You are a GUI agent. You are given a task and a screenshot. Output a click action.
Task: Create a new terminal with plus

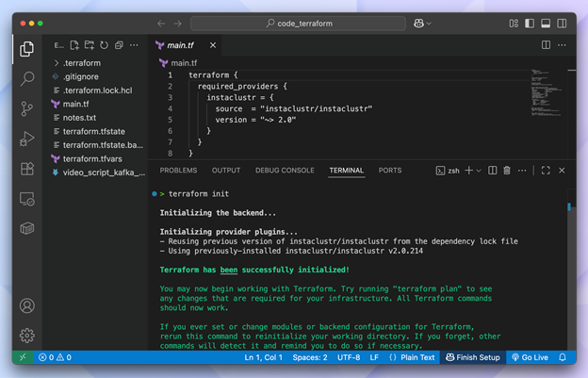click(468, 171)
